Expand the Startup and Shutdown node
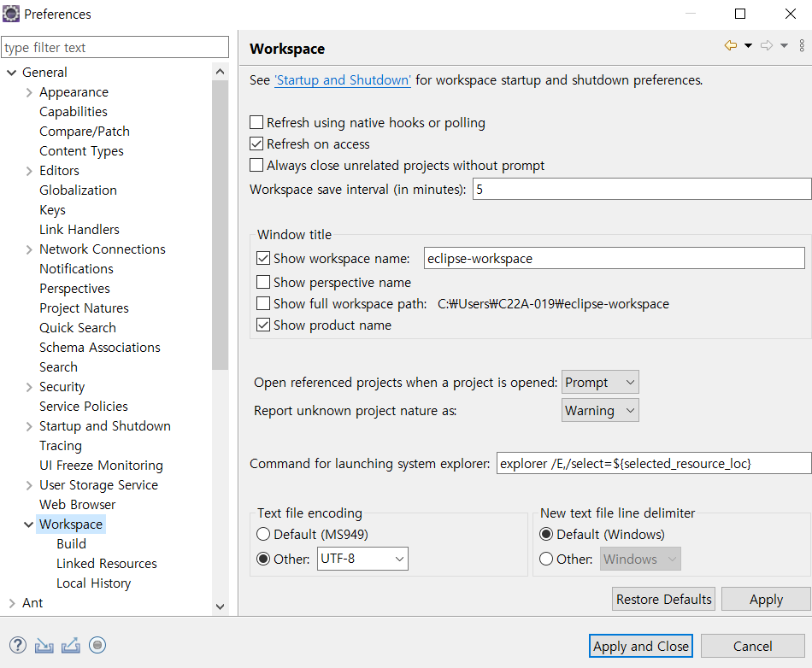This screenshot has height=668, width=812. pyautogui.click(x=29, y=426)
